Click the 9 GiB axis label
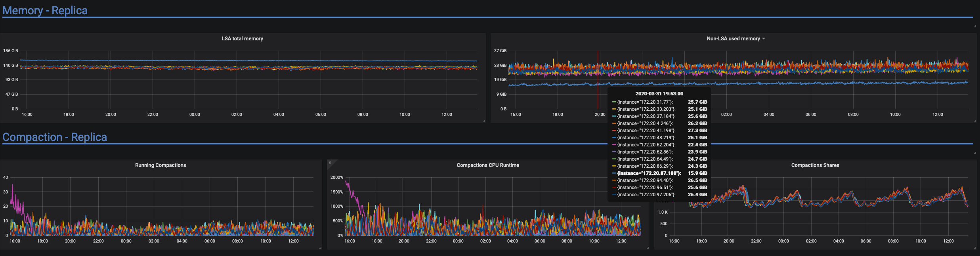The height and width of the screenshot is (256, 980). (x=501, y=94)
